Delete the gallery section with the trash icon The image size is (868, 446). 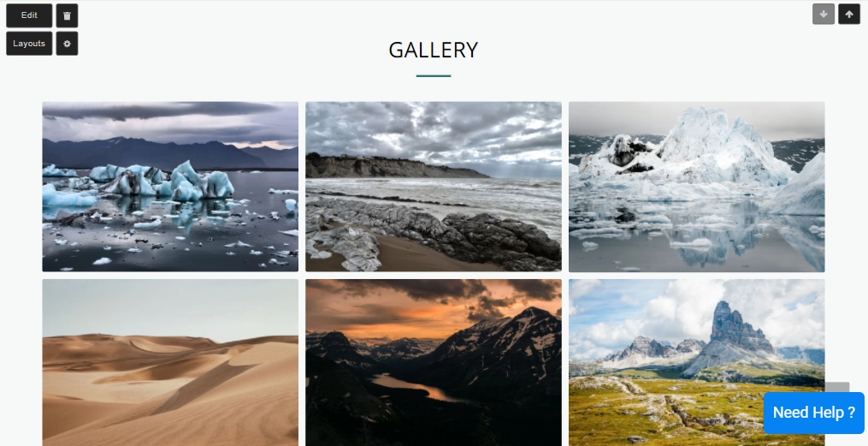pos(67,15)
